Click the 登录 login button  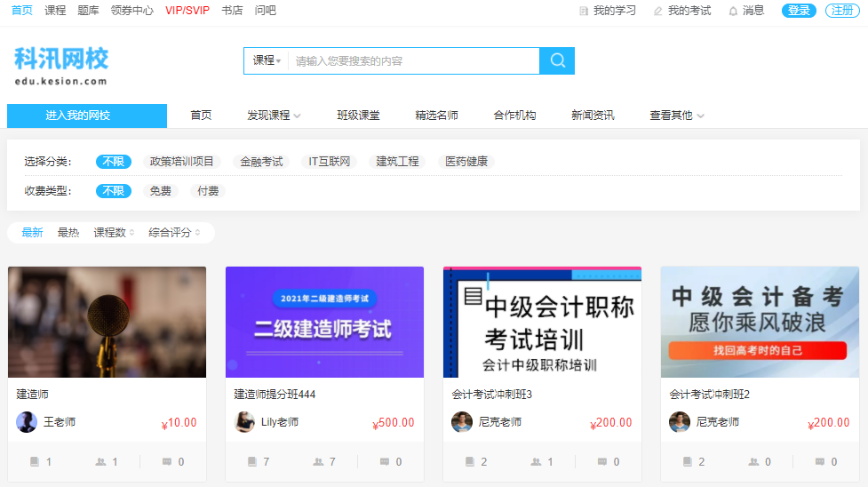[799, 11]
